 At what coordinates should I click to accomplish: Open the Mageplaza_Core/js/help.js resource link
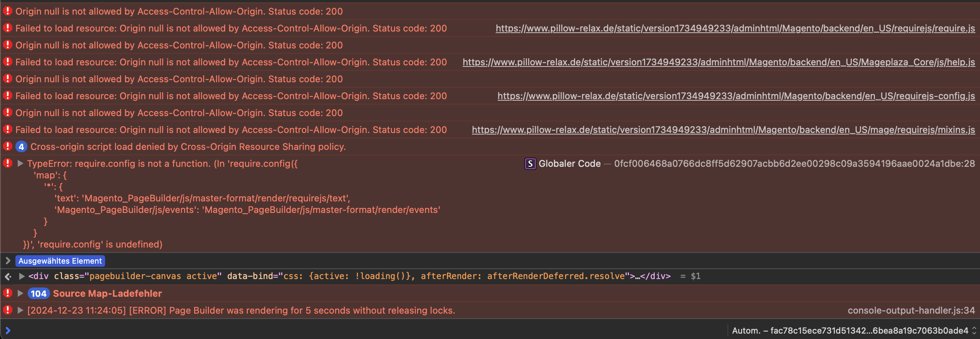[x=718, y=62]
